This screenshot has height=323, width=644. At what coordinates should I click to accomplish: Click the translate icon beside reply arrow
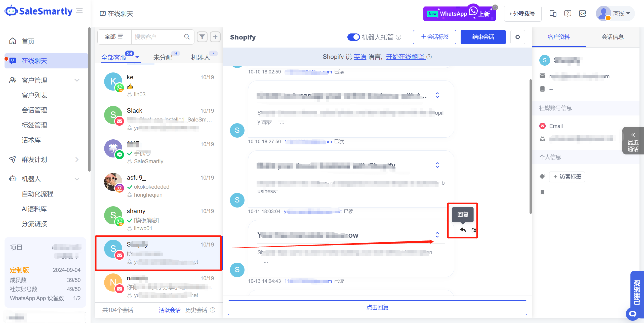[474, 230]
